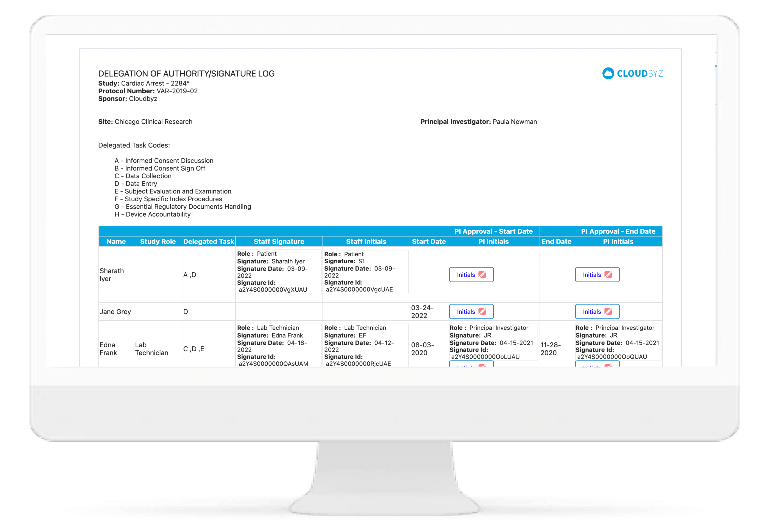This screenshot has width=769, height=532.
Task: Click pencil icon in Sharath Iyer start-date Initials
Action: (x=482, y=275)
